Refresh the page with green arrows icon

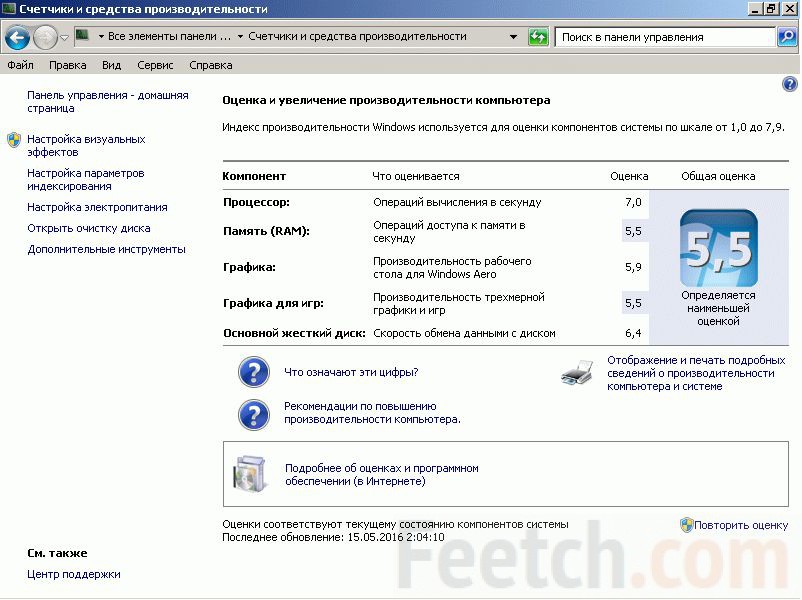tap(538, 37)
